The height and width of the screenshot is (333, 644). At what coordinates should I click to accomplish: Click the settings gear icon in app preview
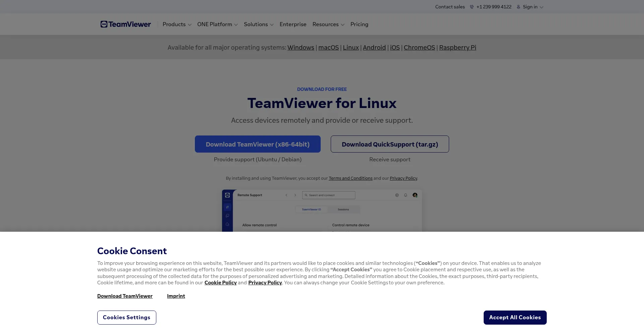[397, 195]
